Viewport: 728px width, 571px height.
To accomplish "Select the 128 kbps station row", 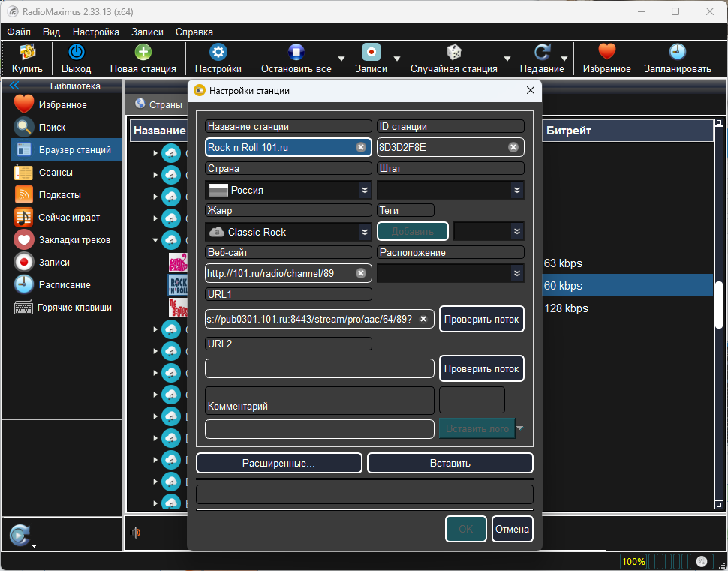I will (x=627, y=308).
